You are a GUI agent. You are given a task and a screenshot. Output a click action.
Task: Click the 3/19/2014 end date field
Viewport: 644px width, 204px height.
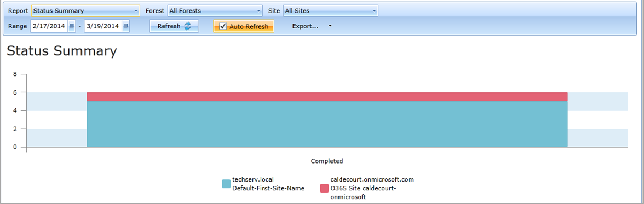[x=103, y=26]
